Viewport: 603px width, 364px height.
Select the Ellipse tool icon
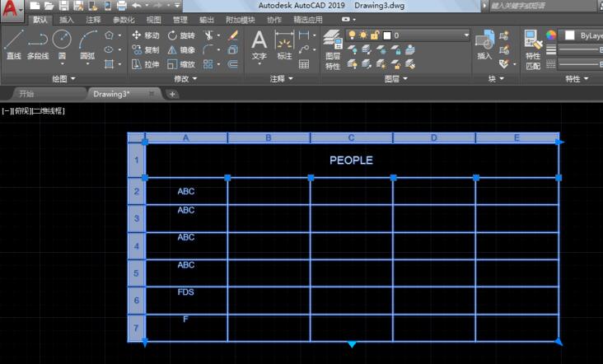[110, 49]
